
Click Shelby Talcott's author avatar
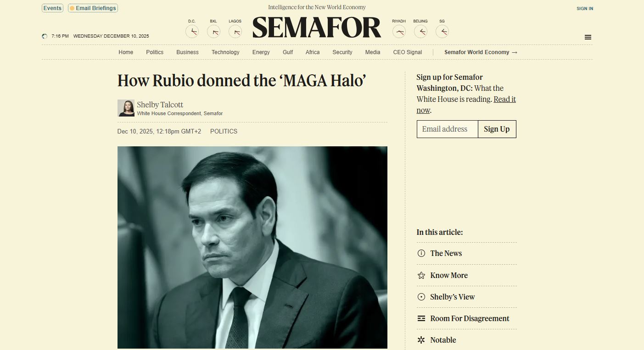pos(126,108)
